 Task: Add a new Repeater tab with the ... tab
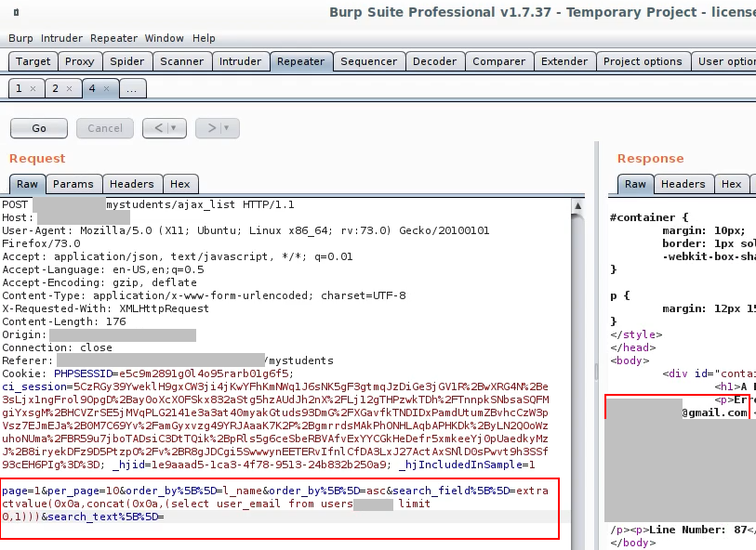[132, 88]
